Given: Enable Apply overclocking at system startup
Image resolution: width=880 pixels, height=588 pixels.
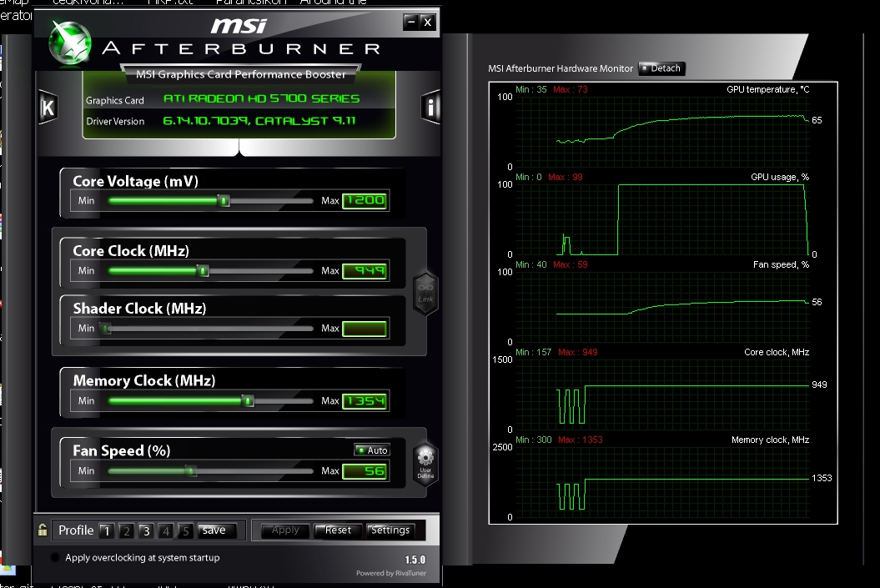Looking at the screenshot, I should 55,558.
